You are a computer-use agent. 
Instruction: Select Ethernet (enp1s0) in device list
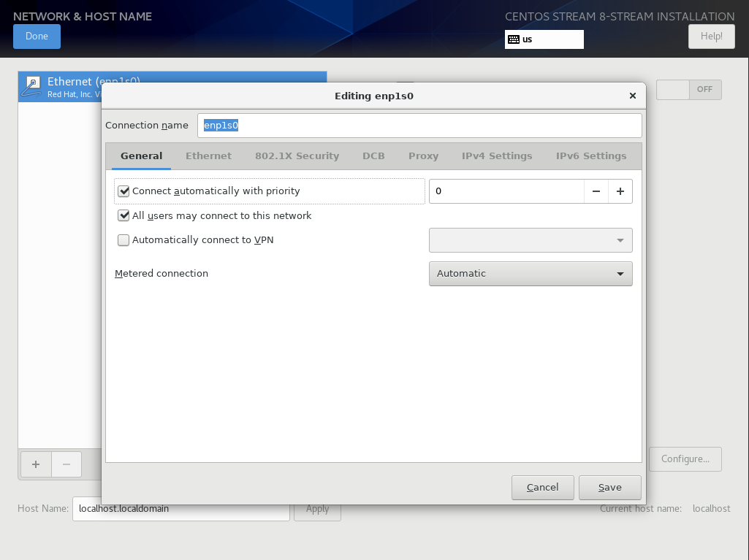click(172, 86)
